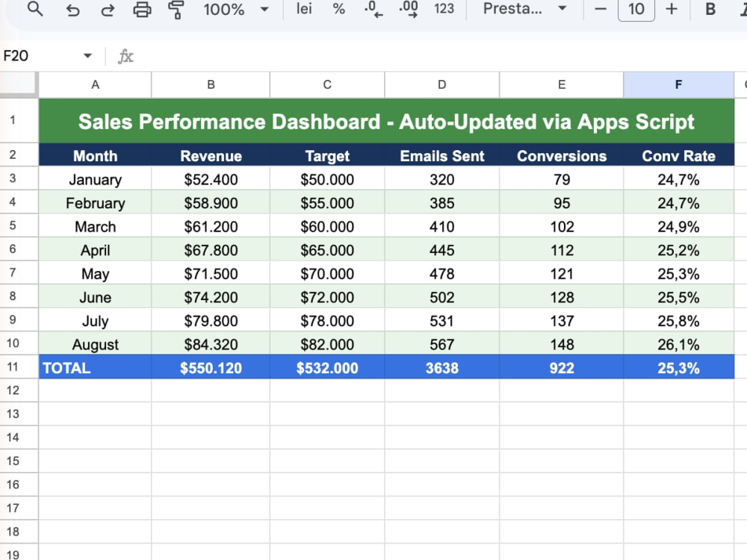Select the 25,5% conv rate cell
The image size is (747, 560).
pos(678,297)
